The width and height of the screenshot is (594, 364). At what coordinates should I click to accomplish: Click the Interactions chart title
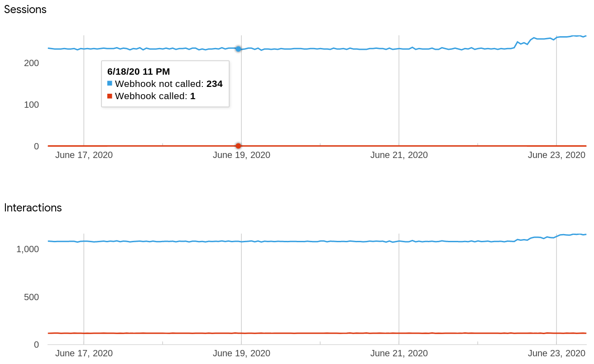(33, 208)
